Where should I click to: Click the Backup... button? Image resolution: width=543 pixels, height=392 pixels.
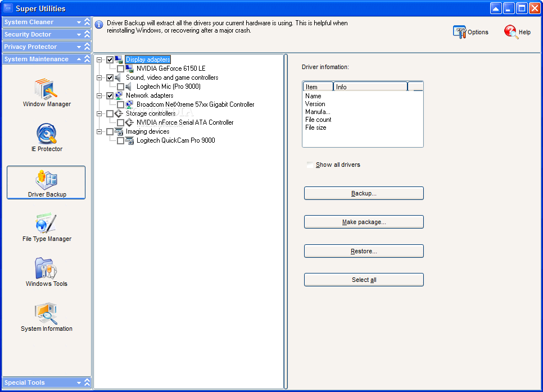pos(364,193)
